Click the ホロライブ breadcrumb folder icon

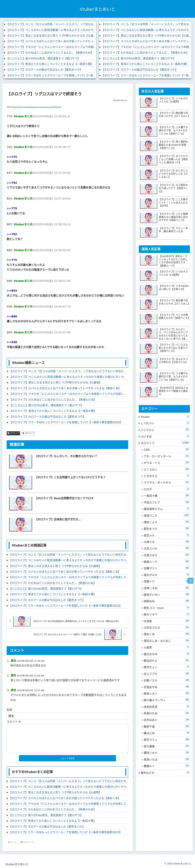(22, 842)
